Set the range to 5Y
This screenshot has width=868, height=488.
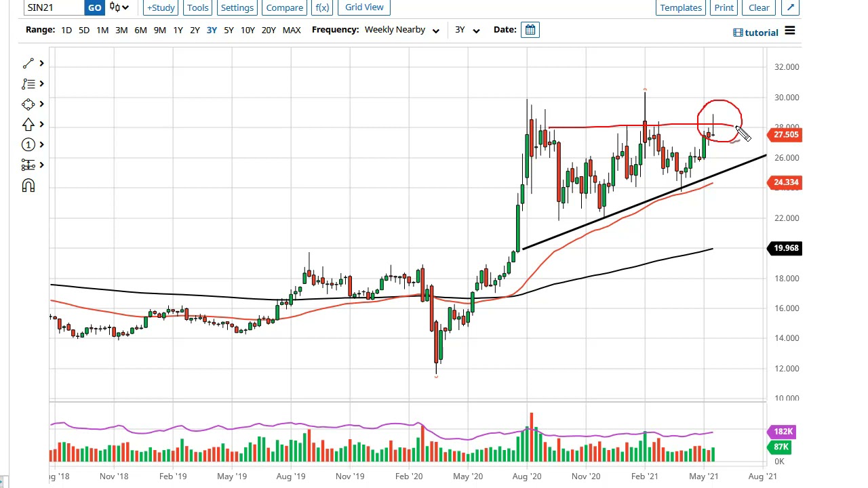pos(229,30)
